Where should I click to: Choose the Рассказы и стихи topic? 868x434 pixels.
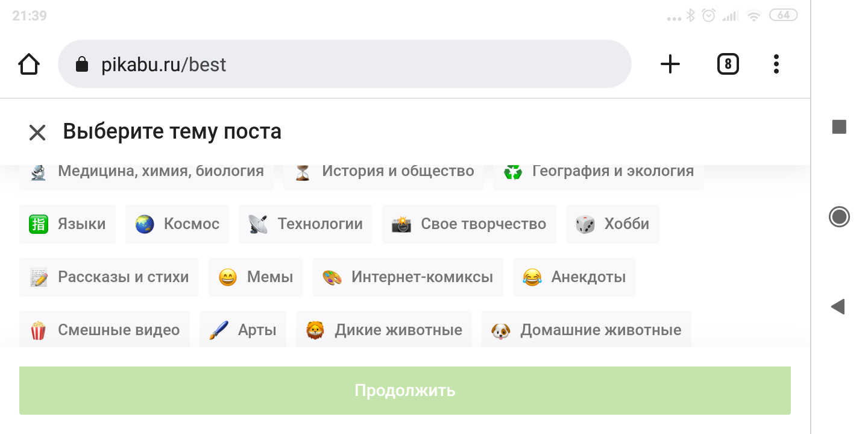pos(109,277)
